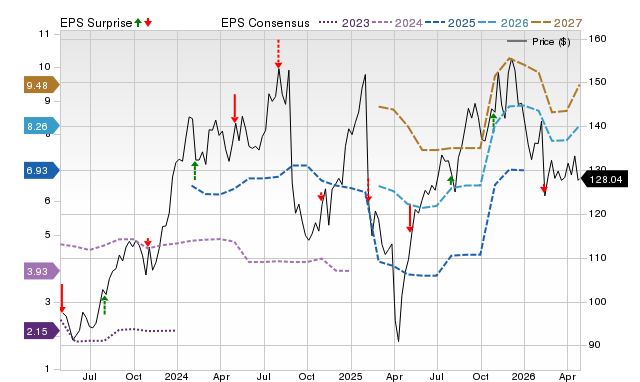Viewport: 640px width, 382px height.
Task: Click the red down arrow in EPS Surprise legend
Action: point(148,22)
